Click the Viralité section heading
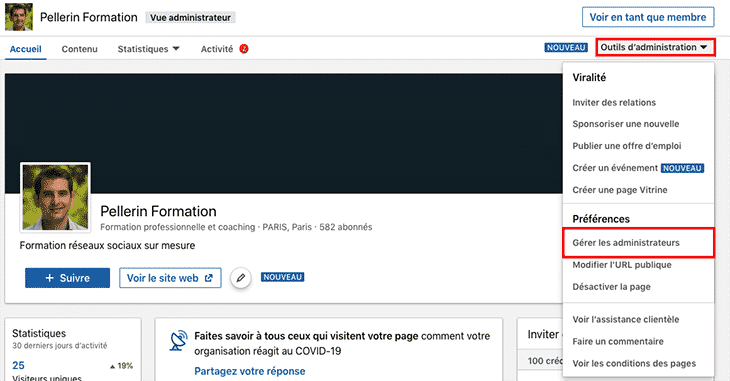 coord(589,78)
